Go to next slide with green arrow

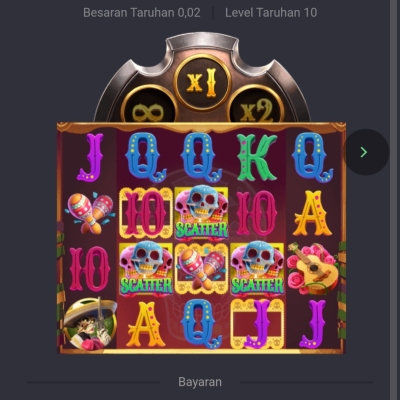click(366, 152)
